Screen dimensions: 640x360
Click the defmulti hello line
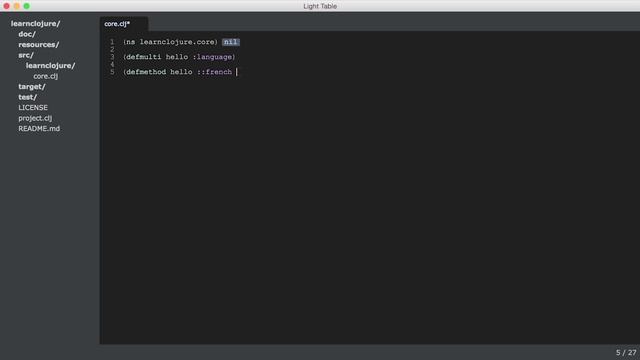coord(179,57)
